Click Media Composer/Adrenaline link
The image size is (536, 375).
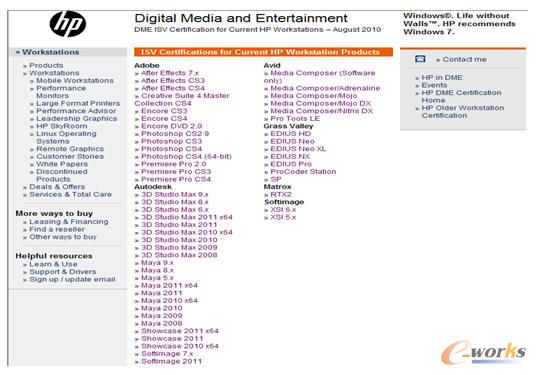(x=325, y=88)
